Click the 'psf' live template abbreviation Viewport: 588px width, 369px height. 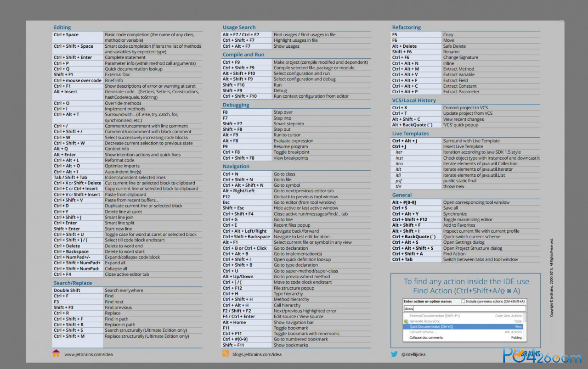(399, 181)
